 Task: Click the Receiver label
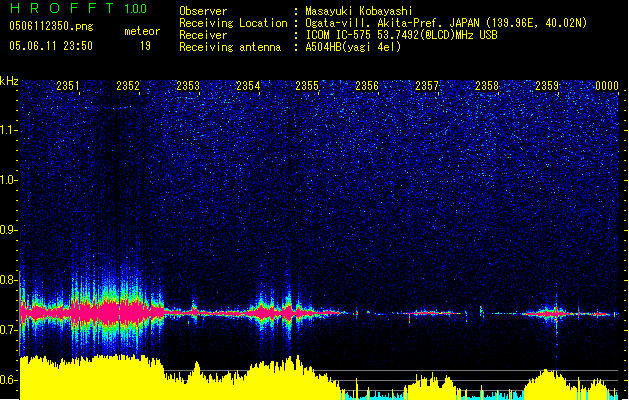click(x=203, y=35)
